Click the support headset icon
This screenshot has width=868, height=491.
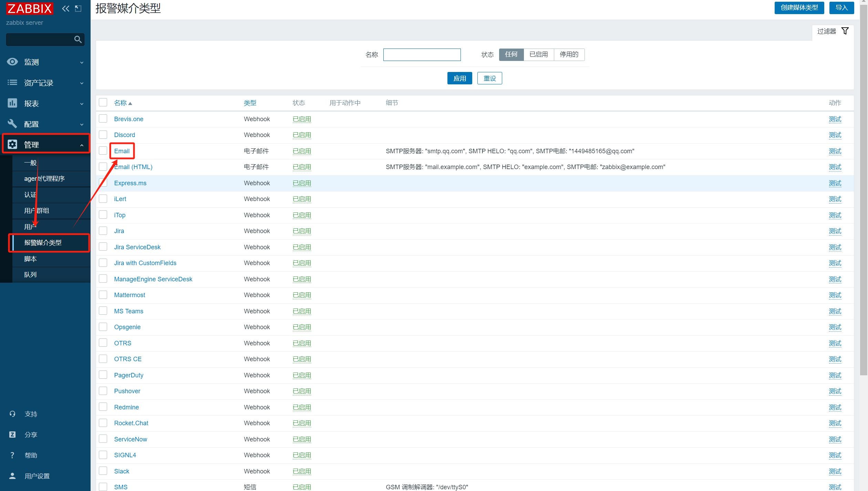coord(12,414)
